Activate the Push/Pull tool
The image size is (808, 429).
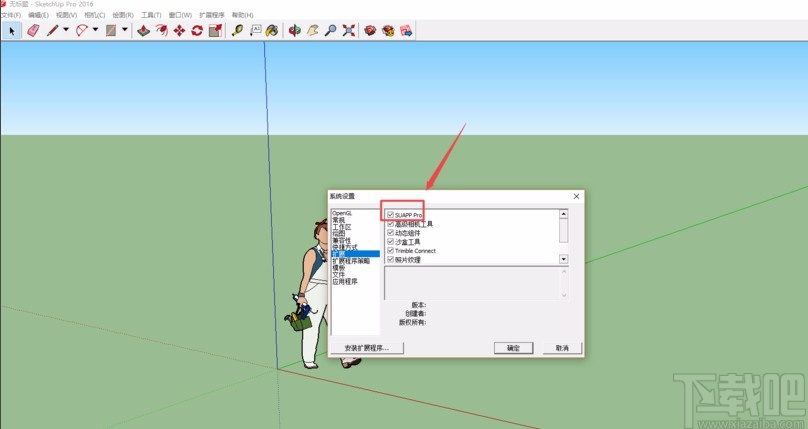[x=143, y=31]
